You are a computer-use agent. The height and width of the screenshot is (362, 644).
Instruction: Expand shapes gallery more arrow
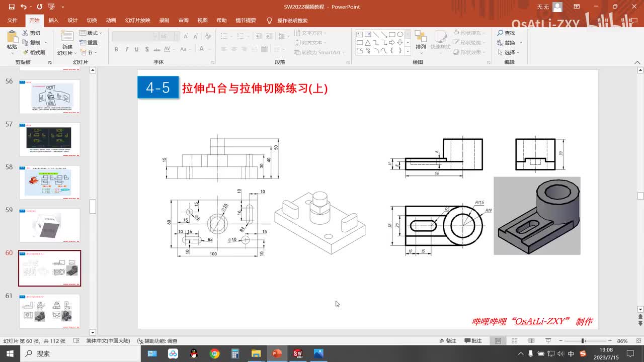pyautogui.click(x=408, y=51)
